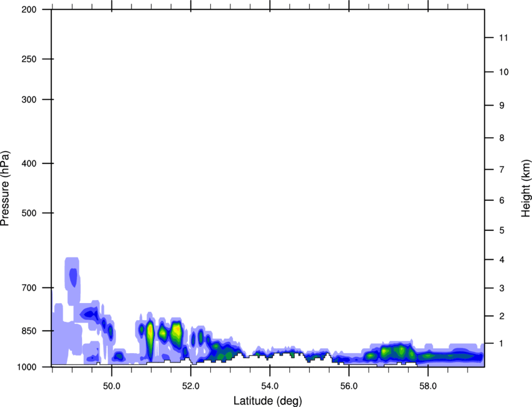Pick the 2 km height label
Screen dimensions: 532x407
click(501, 316)
